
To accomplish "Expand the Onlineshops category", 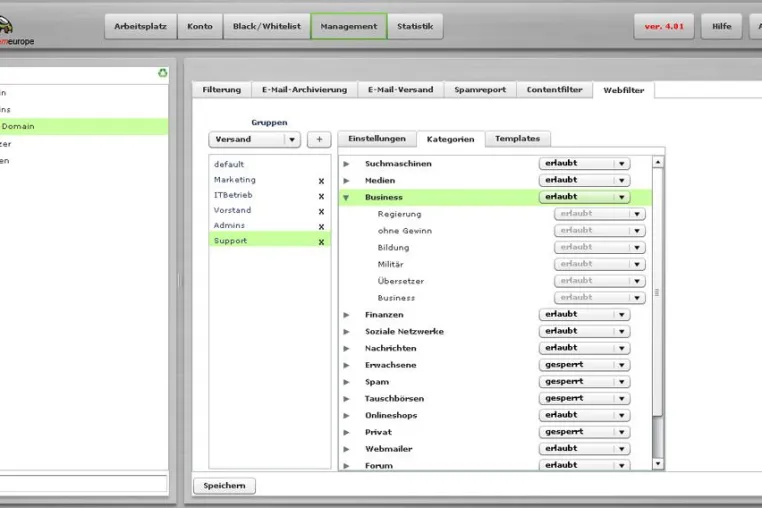I will pyautogui.click(x=346, y=416).
